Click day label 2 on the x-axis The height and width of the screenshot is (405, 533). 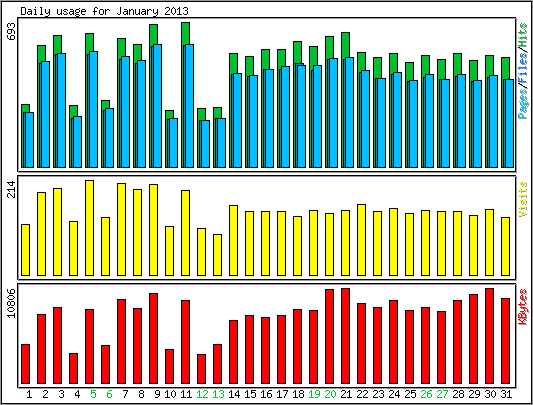(45, 394)
